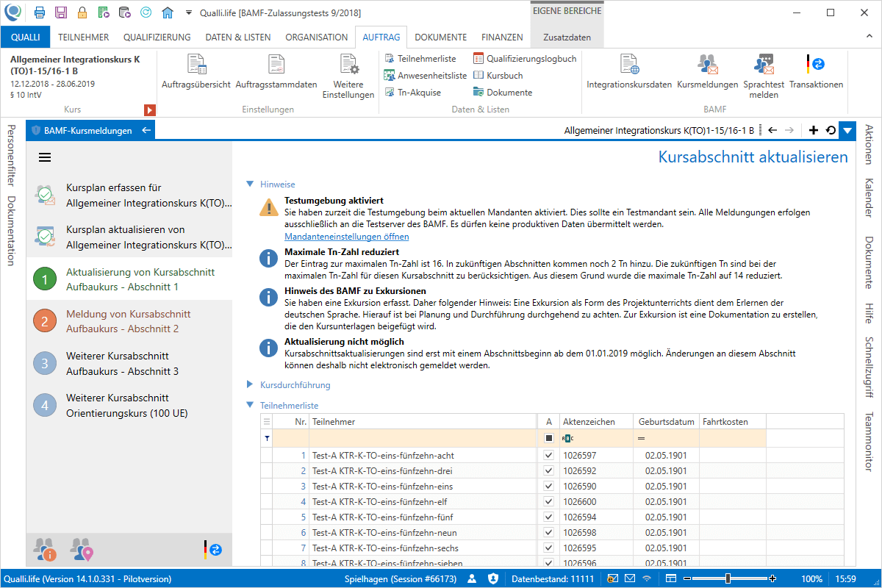This screenshot has height=588, width=882.
Task: Open Anwesenheitsliste in the ribbon
Action: tap(426, 76)
